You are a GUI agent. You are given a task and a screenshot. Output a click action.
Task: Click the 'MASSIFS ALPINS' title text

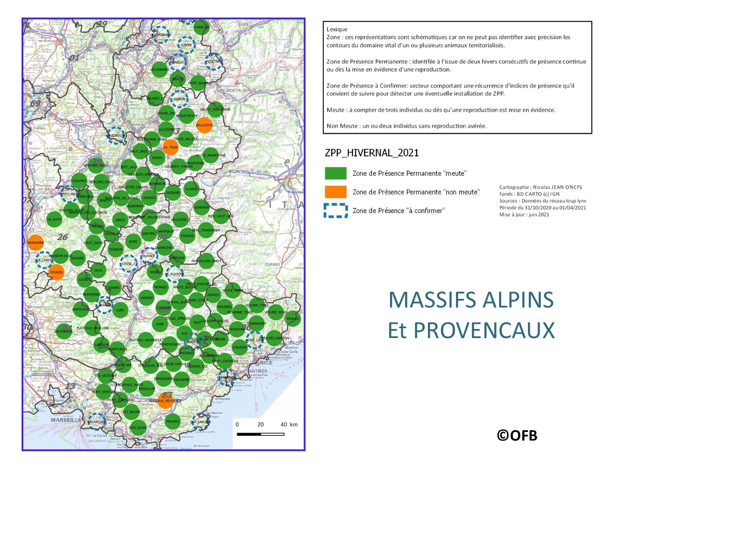pos(471,300)
